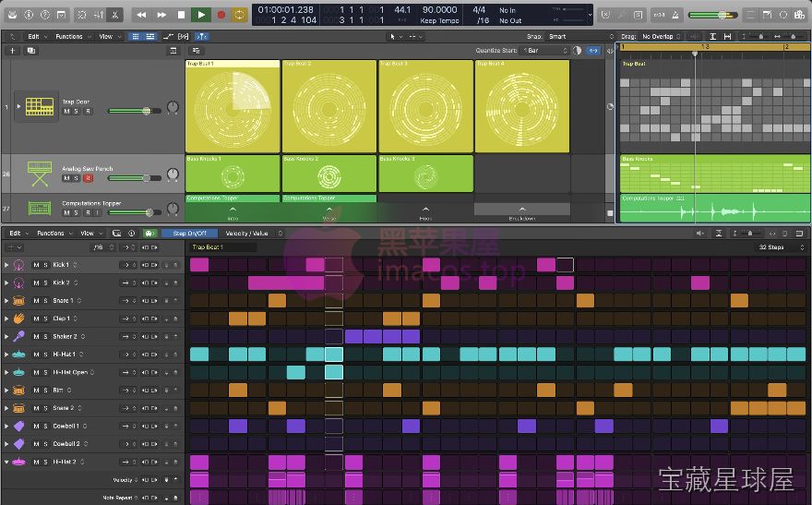Open Quick Help question-mark button

coord(45,15)
